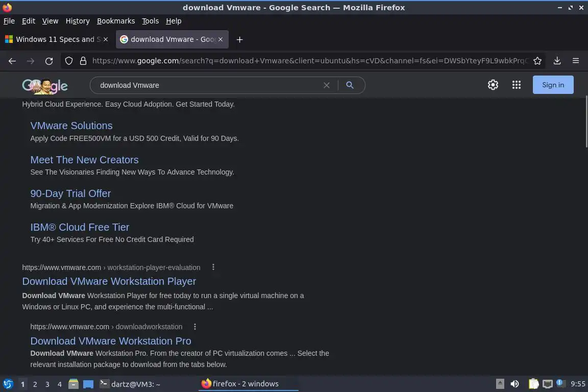Screen dimensions: 588x392
Task: Bookmark this page with the star icon
Action: [x=537, y=61]
